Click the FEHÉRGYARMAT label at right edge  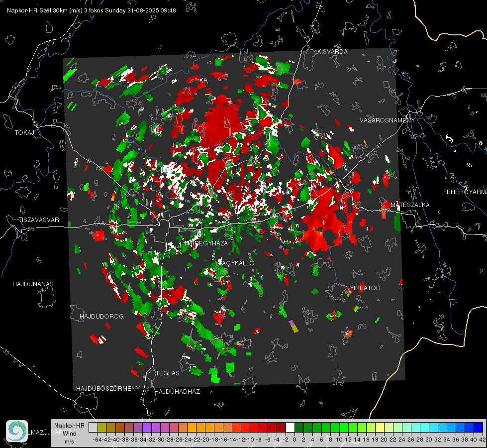465,192
